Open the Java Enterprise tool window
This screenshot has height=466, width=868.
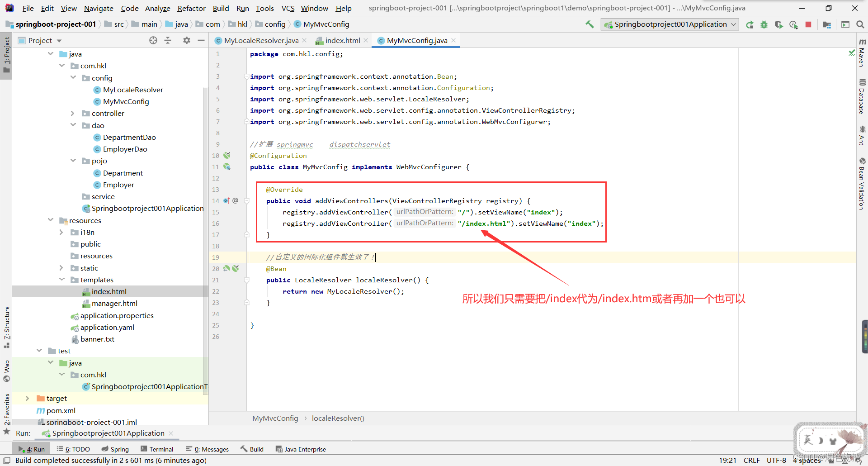click(x=301, y=449)
